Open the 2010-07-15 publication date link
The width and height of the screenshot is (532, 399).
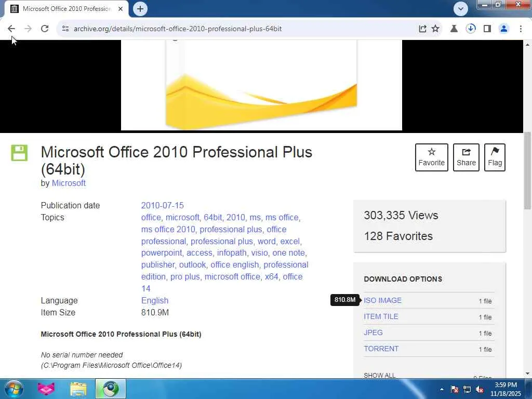point(162,206)
